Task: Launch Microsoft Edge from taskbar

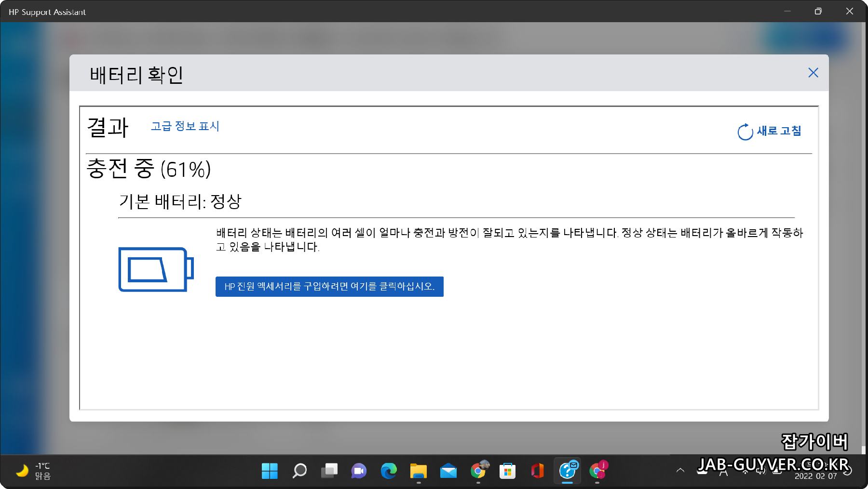Action: [x=389, y=471]
